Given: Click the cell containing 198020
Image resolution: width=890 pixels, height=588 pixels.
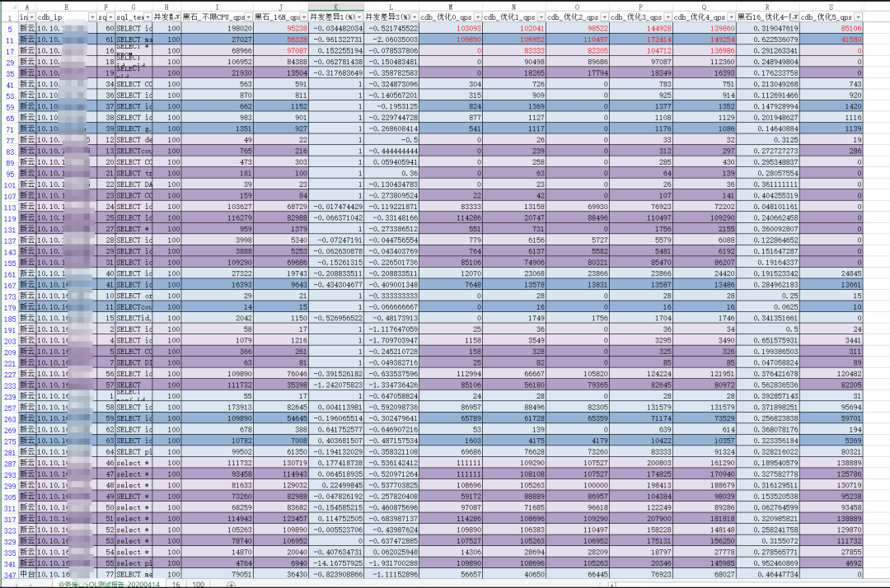Looking at the screenshot, I should click(218, 28).
